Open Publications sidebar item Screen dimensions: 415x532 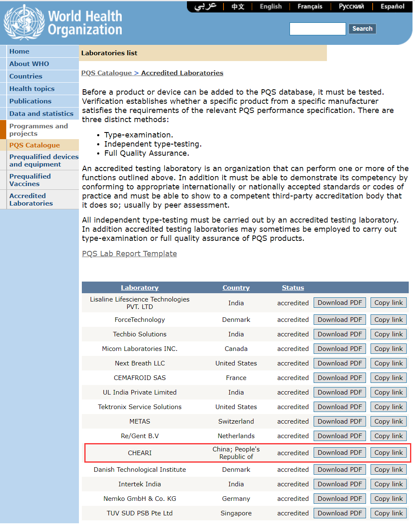coord(30,101)
